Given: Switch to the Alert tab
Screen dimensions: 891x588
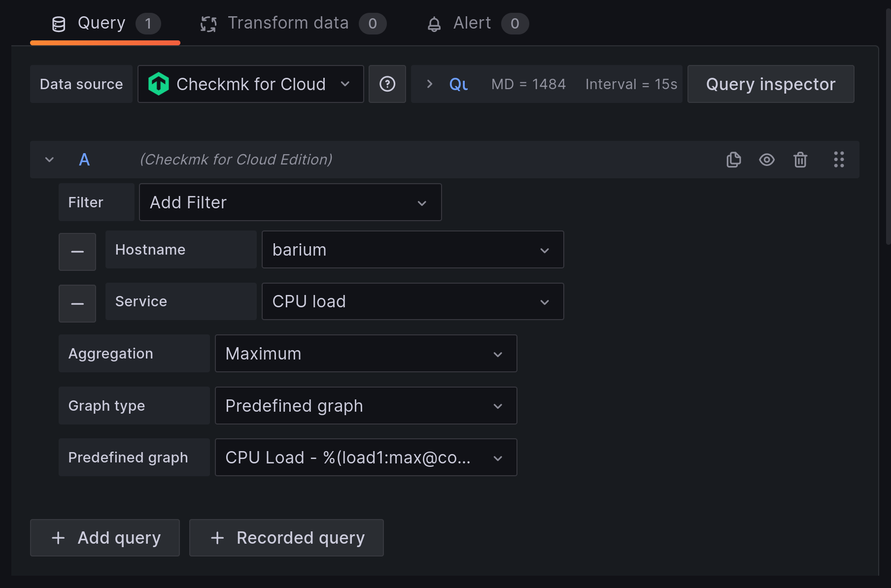Looking at the screenshot, I should point(471,23).
